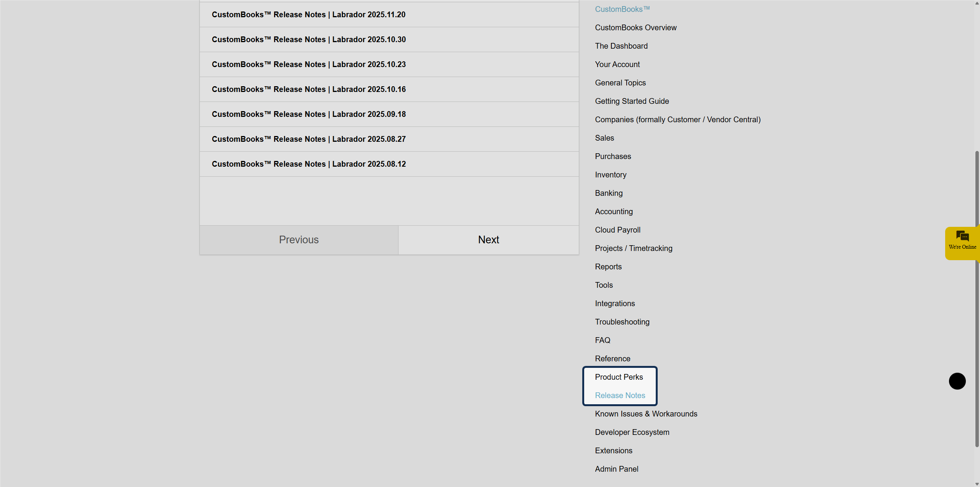This screenshot has height=487, width=980.
Task: Navigate to Getting Started Guide
Action: [632, 101]
